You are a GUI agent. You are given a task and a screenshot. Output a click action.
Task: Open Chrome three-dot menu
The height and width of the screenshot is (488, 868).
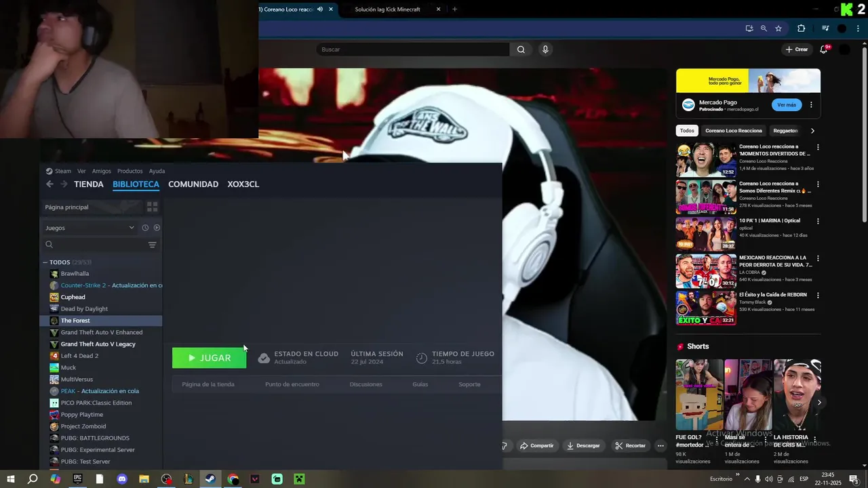(858, 28)
